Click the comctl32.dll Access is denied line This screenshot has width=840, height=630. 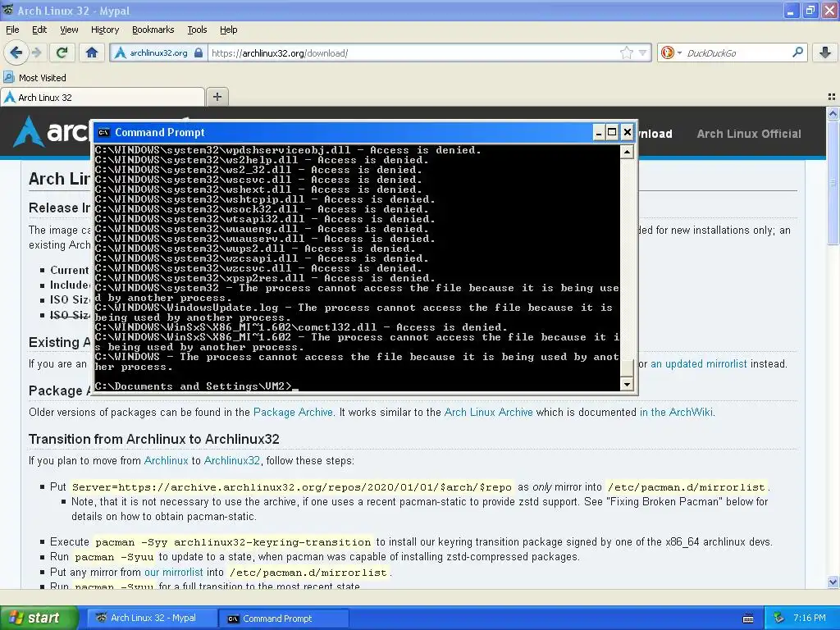tap(300, 327)
